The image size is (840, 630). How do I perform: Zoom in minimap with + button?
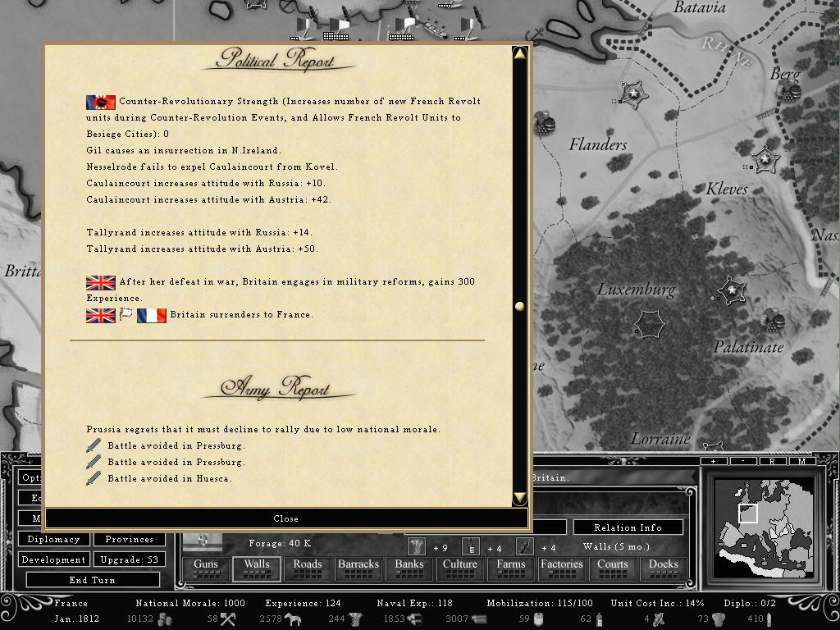pyautogui.click(x=714, y=461)
